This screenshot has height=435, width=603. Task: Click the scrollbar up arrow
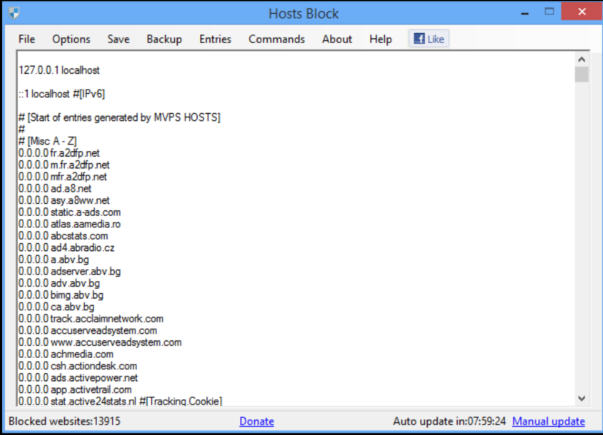pyautogui.click(x=581, y=60)
